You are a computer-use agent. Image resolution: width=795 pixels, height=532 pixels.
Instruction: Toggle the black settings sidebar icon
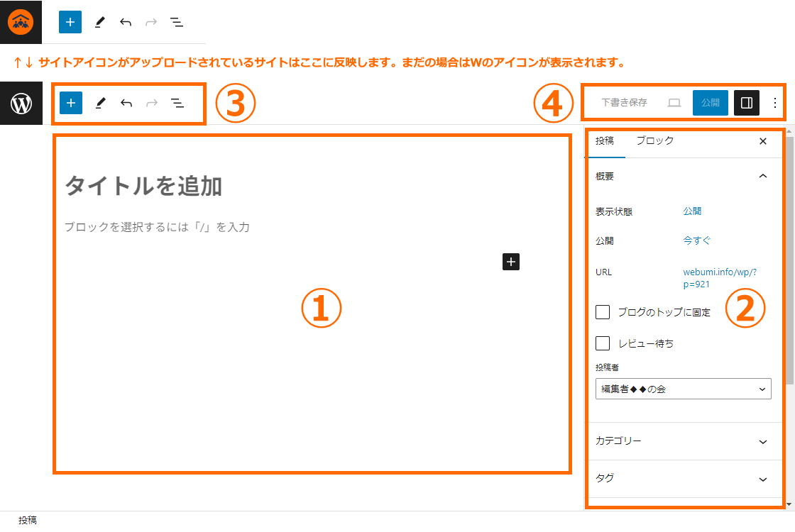[x=747, y=103]
